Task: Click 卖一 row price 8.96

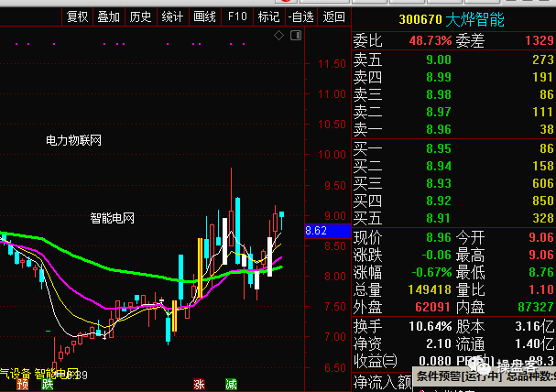Action: click(x=439, y=129)
